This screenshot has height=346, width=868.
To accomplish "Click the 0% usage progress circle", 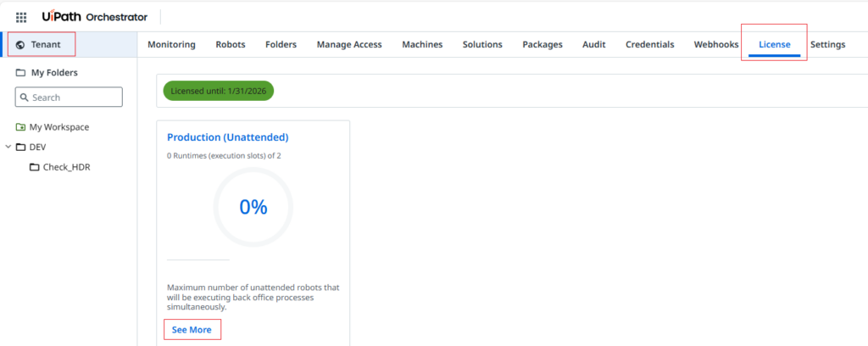I will click(253, 207).
